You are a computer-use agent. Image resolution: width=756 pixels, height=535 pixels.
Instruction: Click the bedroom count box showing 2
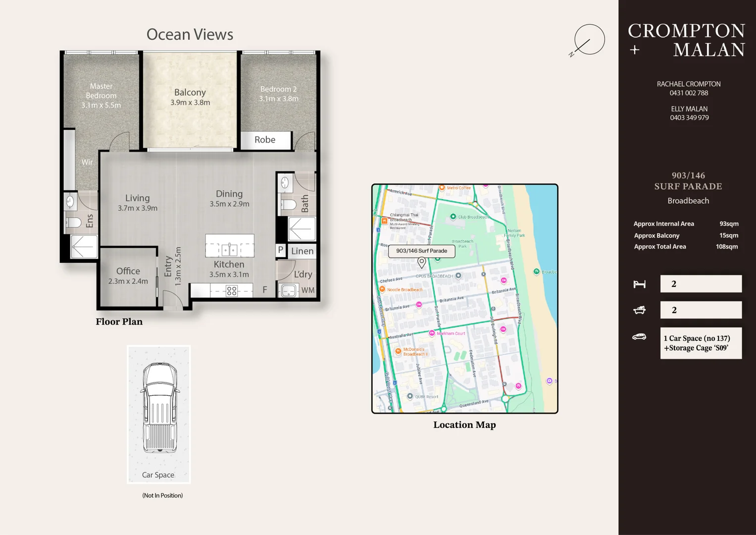click(701, 284)
